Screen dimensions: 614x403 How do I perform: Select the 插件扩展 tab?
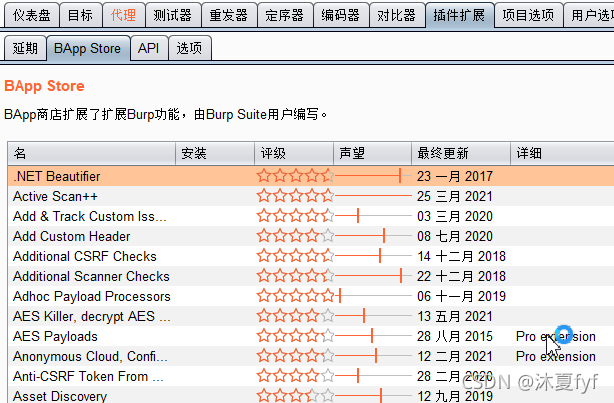(x=459, y=15)
